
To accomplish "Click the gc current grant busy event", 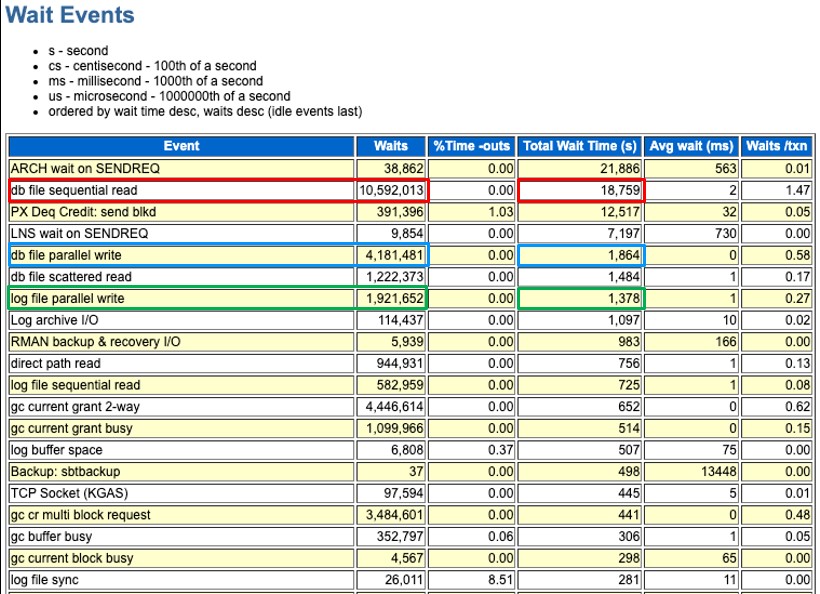I will 72,428.
